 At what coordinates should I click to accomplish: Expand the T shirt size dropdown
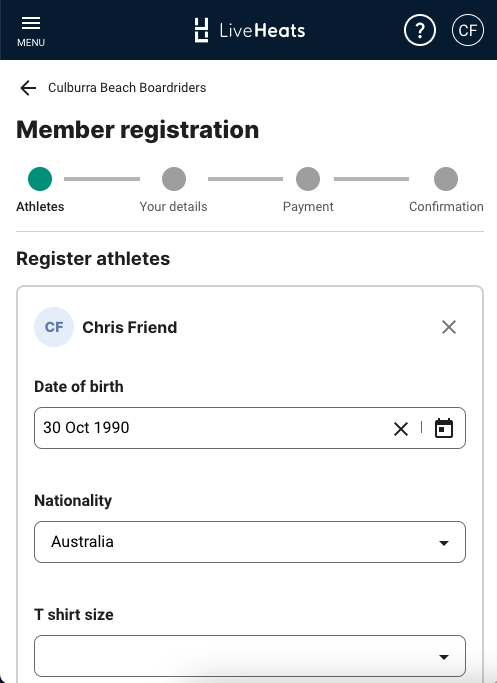250,656
